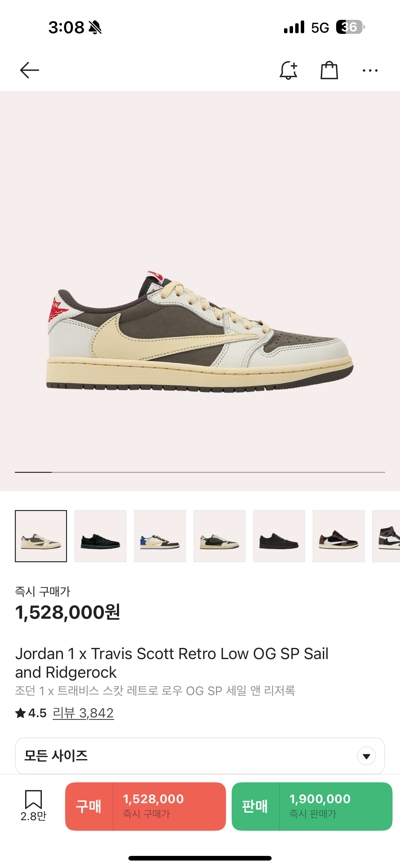The width and height of the screenshot is (400, 868).
Task: Tap the star rating icon
Action: 20,713
